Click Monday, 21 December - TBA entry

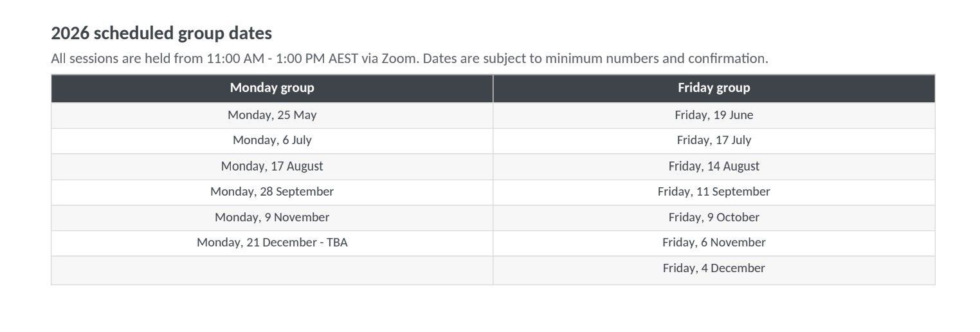[272, 243]
